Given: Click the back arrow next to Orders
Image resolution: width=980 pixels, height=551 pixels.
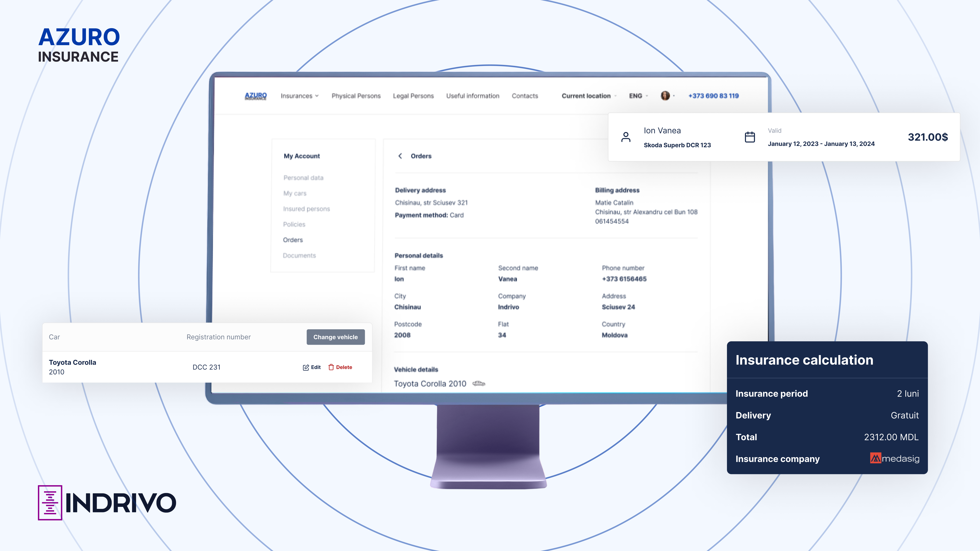Looking at the screenshot, I should coord(400,156).
